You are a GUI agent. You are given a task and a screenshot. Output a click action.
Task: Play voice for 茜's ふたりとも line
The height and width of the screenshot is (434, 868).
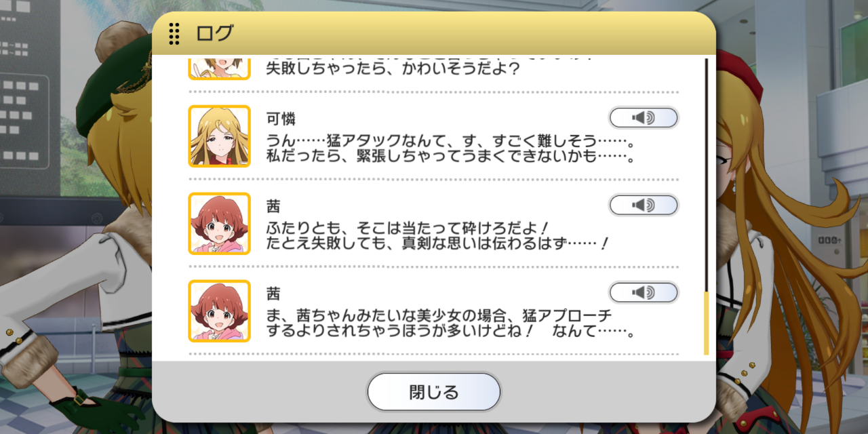[x=644, y=205]
